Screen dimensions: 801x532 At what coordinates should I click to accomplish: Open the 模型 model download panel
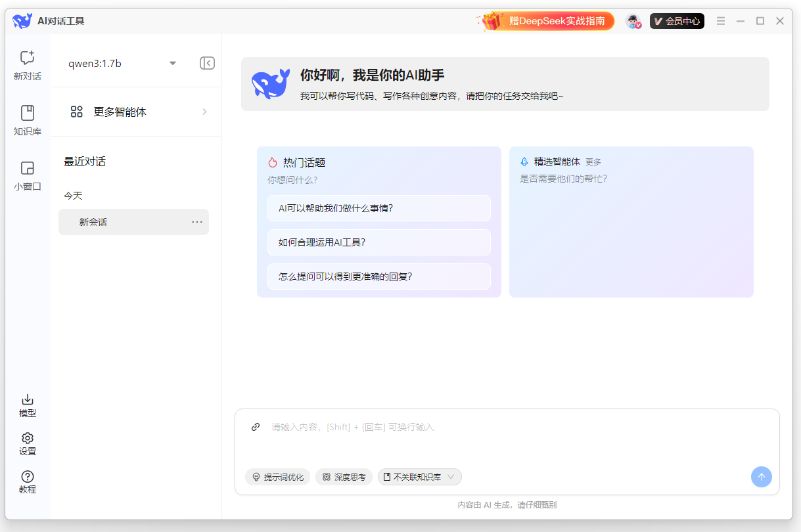[27, 404]
